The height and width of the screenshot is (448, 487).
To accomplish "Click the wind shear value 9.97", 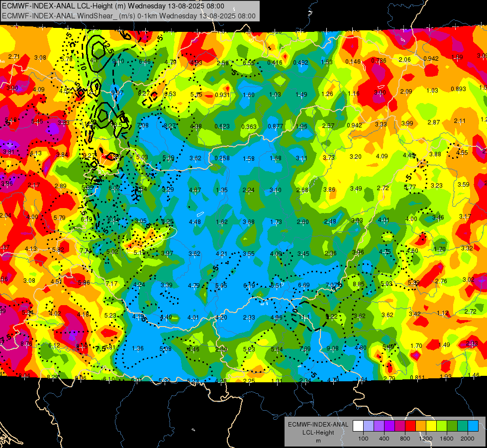I will coord(117,93).
